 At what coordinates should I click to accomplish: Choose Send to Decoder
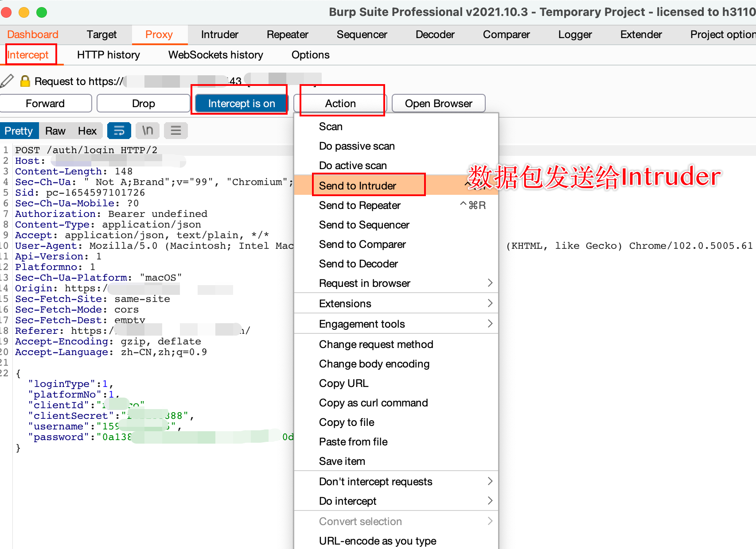tap(396, 264)
